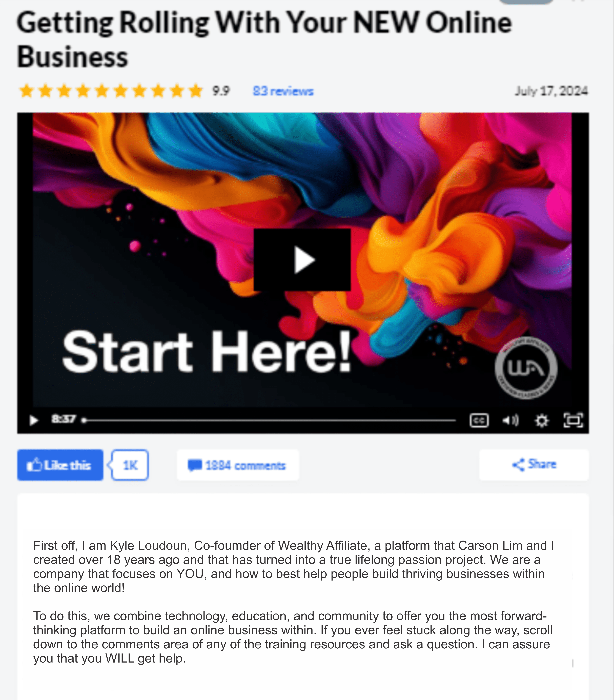This screenshot has width=614, height=700.
Task: Click the share arrow icon
Action: pos(518,465)
